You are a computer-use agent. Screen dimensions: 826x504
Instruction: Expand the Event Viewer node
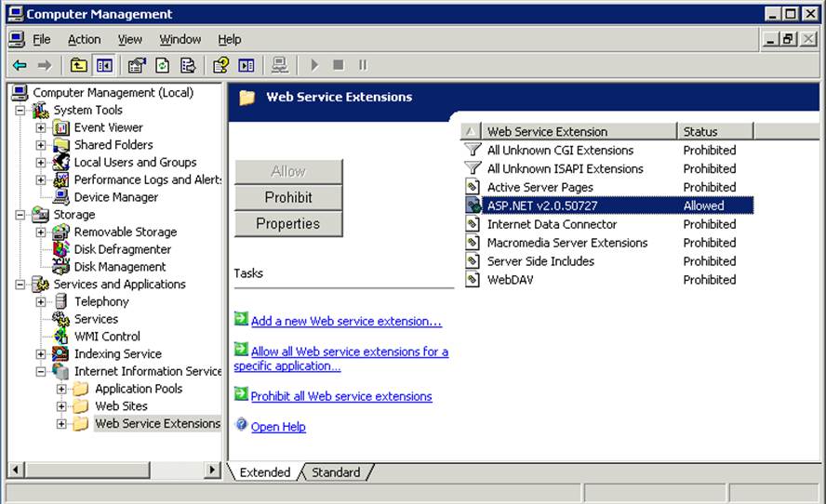pos(41,127)
